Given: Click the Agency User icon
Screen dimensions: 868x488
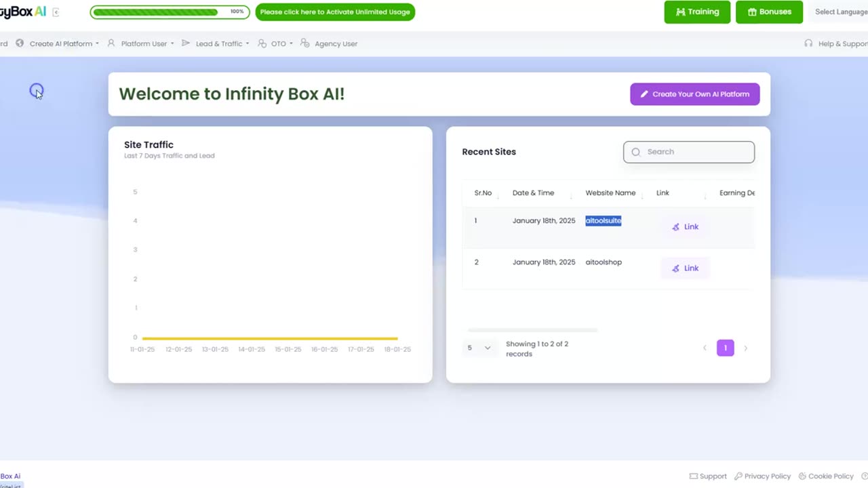Looking at the screenshot, I should click(x=305, y=43).
